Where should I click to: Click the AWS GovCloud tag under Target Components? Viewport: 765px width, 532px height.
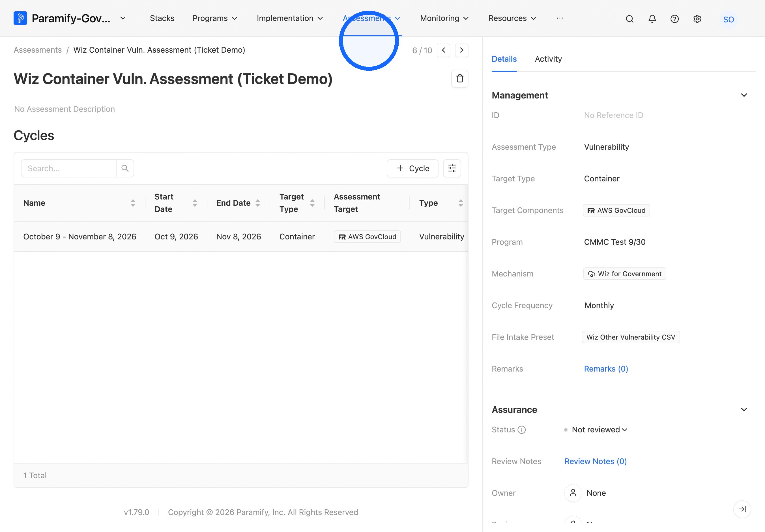click(616, 210)
